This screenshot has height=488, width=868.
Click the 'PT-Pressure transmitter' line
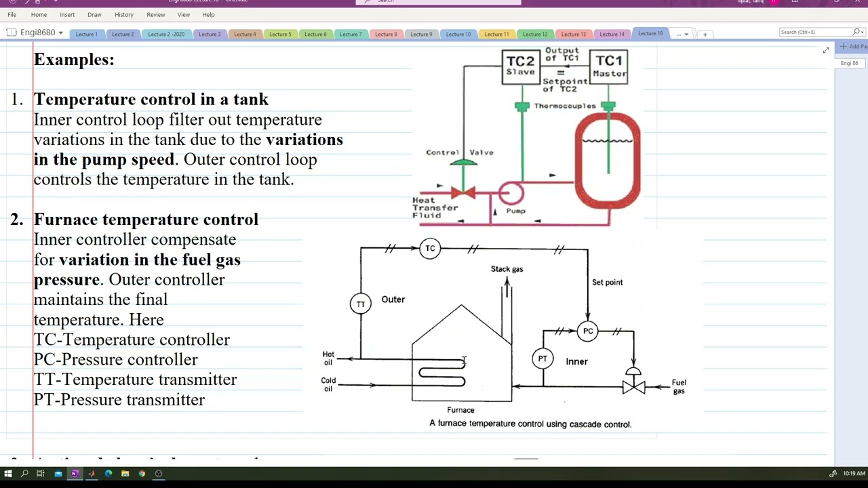(x=119, y=400)
